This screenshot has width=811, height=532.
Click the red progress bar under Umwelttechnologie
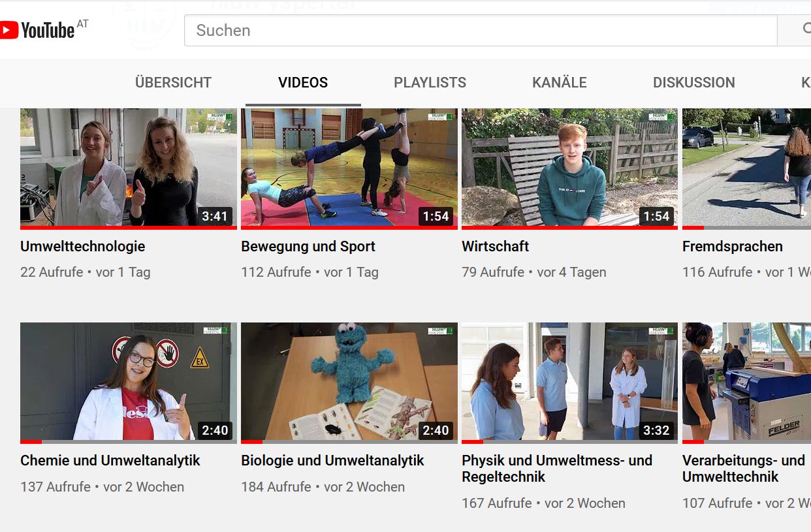(129, 228)
